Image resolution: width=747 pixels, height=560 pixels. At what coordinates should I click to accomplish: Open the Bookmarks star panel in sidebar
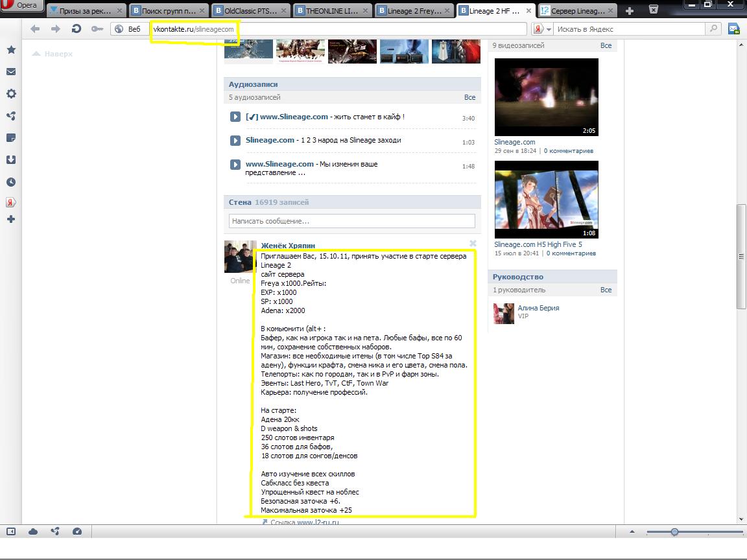[x=11, y=49]
